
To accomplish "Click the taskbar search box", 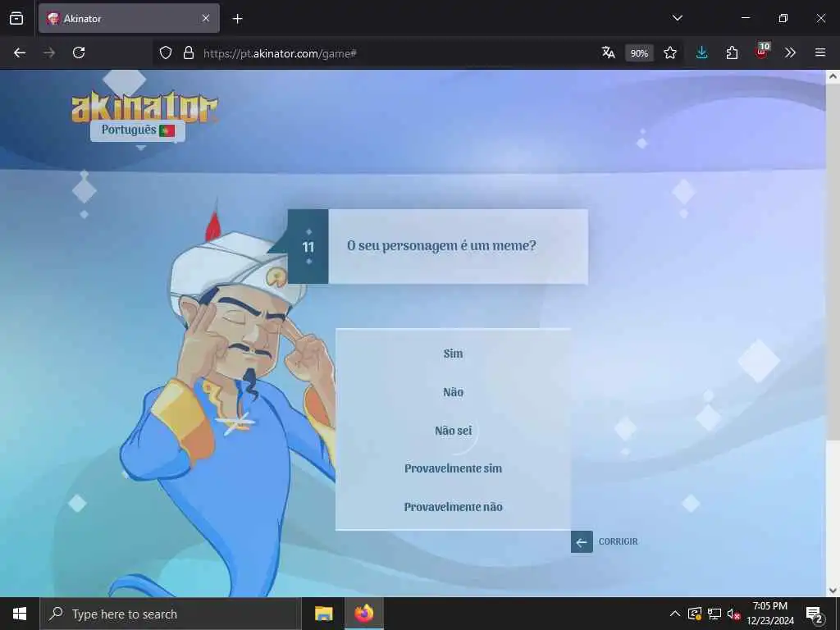I will (171, 614).
